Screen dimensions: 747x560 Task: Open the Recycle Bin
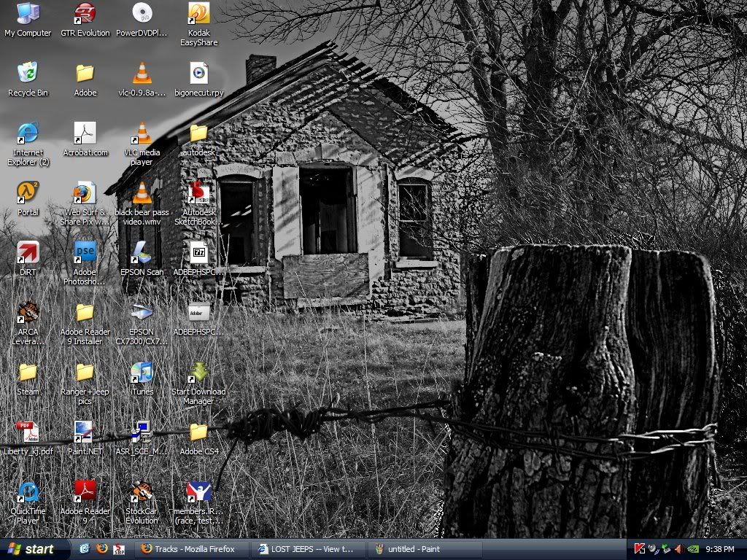tap(28, 74)
